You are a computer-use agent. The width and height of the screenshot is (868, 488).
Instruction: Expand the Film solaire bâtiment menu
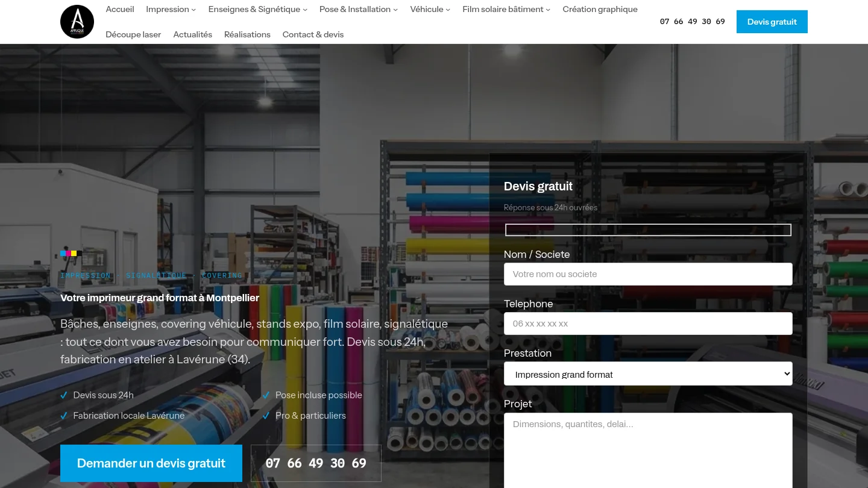[507, 9]
